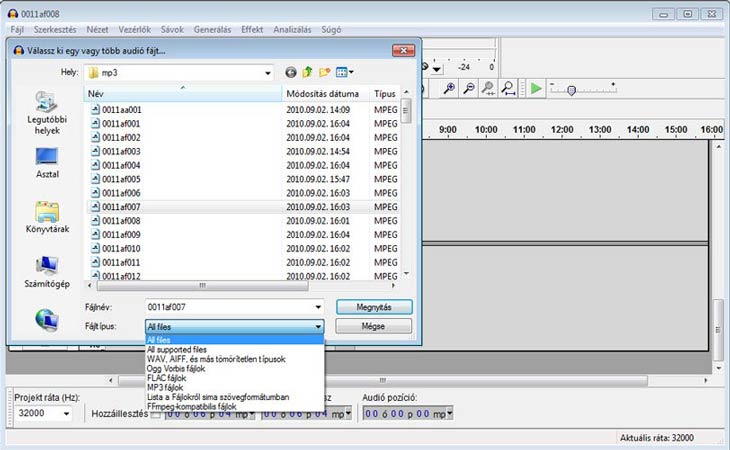
Task: Click the playback speed slider handle
Action: click(571, 89)
